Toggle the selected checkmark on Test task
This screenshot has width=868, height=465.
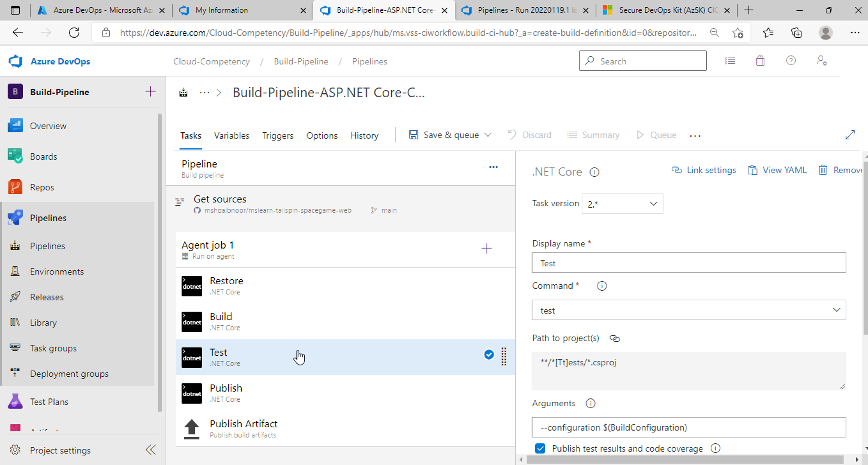tap(489, 354)
